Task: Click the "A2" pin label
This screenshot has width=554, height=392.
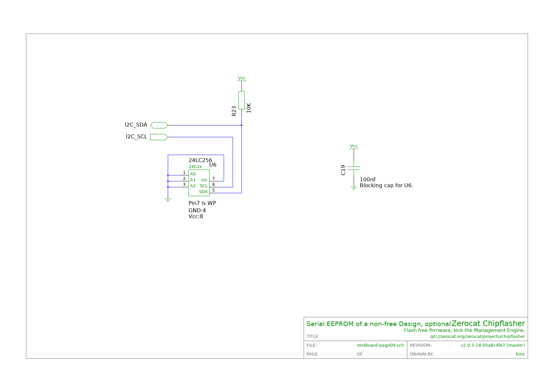Action: (x=193, y=186)
